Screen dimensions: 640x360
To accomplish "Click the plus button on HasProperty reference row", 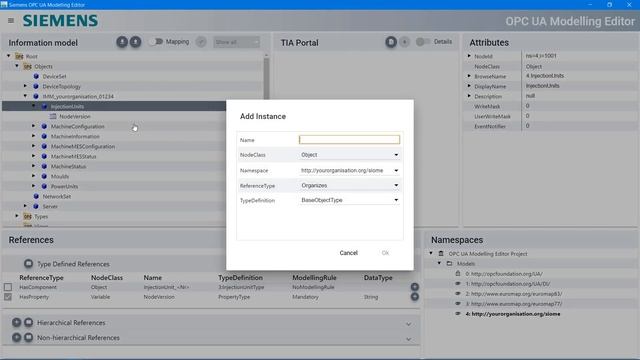I will coord(415,297).
